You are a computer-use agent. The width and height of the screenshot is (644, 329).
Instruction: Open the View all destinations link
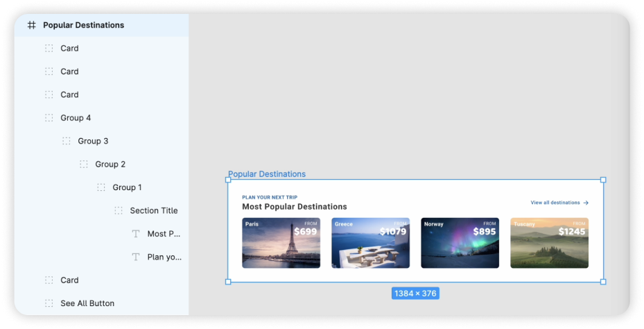(x=559, y=203)
